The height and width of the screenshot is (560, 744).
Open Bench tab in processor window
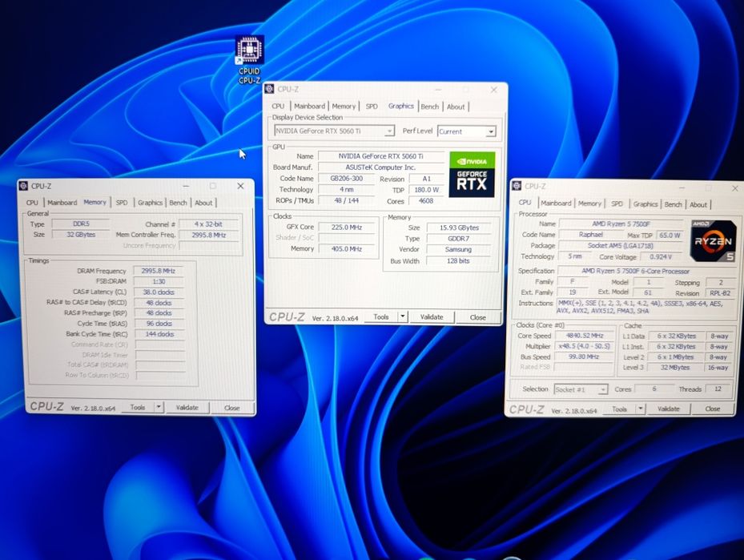coord(673,204)
